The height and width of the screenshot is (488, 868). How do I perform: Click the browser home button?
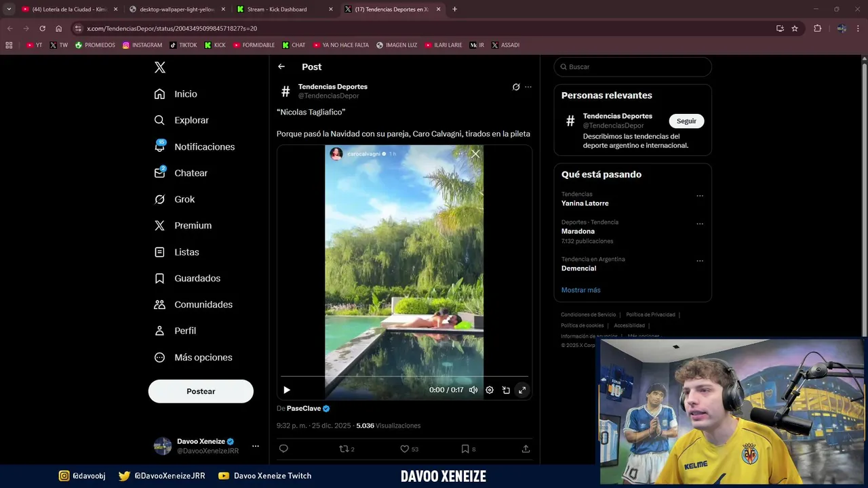coord(58,28)
